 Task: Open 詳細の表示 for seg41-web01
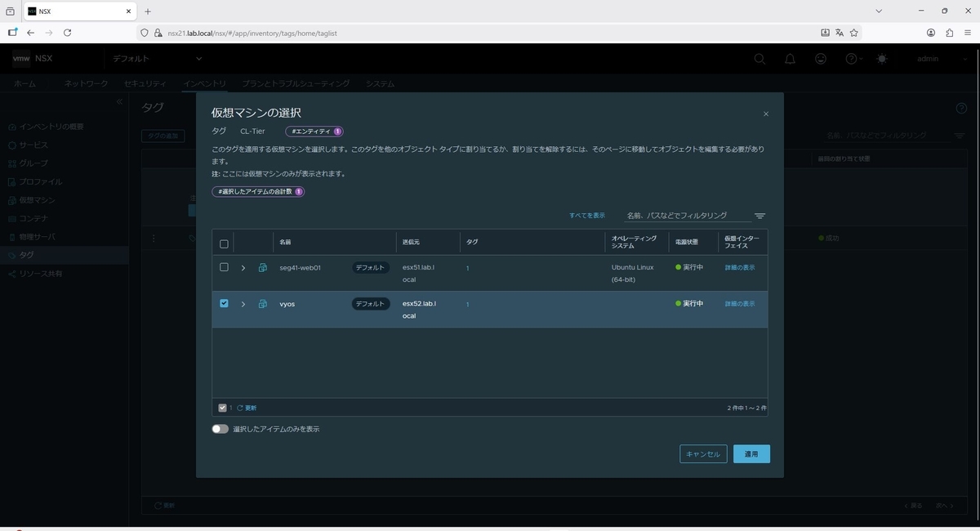(740, 268)
